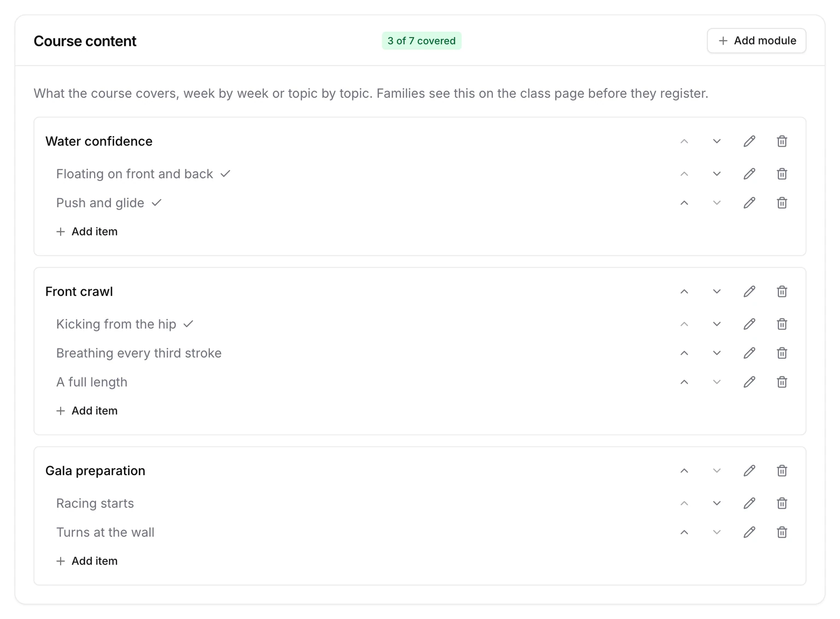Delete Floating on front and back item
840x619 pixels.
click(x=782, y=174)
